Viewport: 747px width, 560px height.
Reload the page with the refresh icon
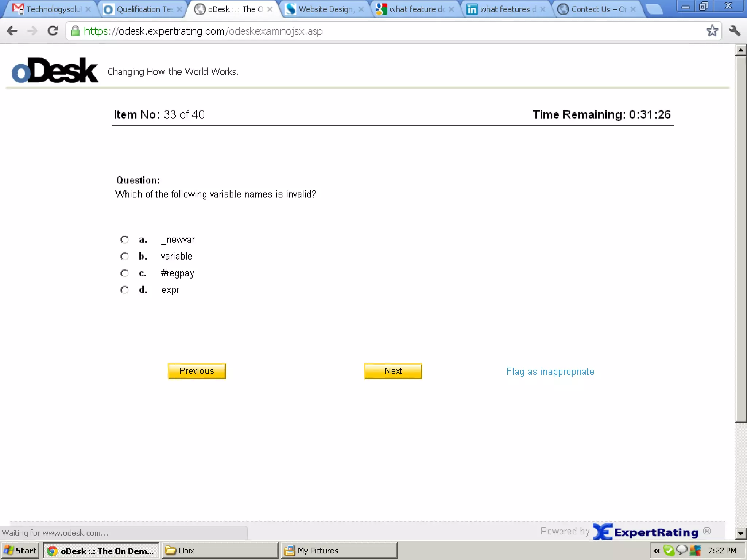53,31
